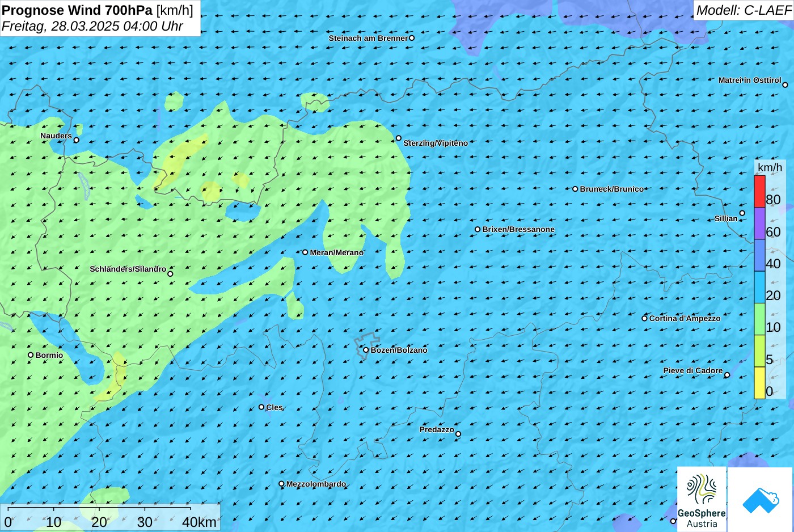Click the "km/h" legend heading
The height and width of the screenshot is (532, 794).
click(x=770, y=167)
